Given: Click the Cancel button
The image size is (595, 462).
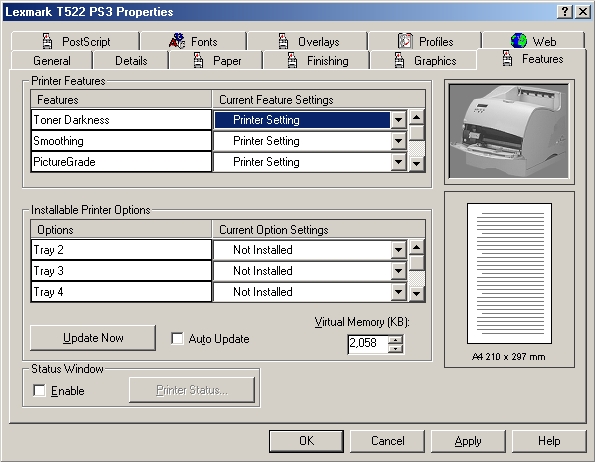Looking at the screenshot, I should coord(387,441).
